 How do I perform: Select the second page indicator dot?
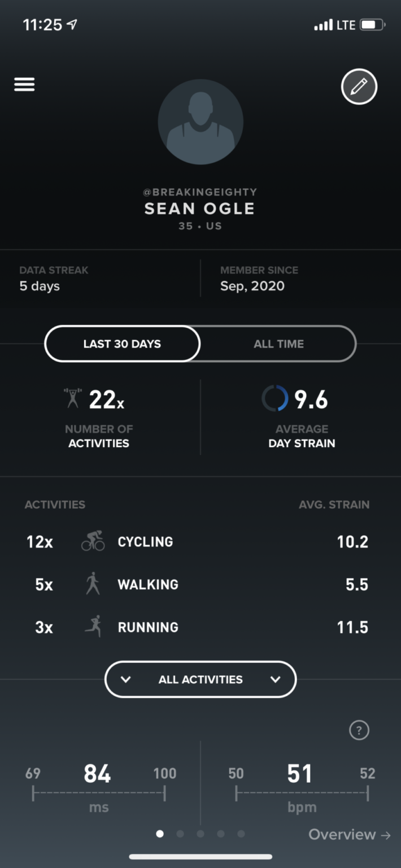[180, 834]
